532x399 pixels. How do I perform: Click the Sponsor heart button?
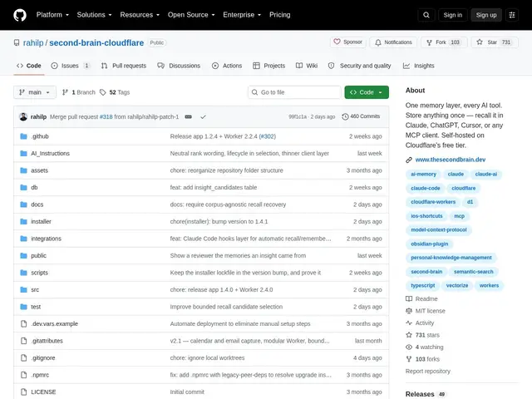click(x=347, y=42)
